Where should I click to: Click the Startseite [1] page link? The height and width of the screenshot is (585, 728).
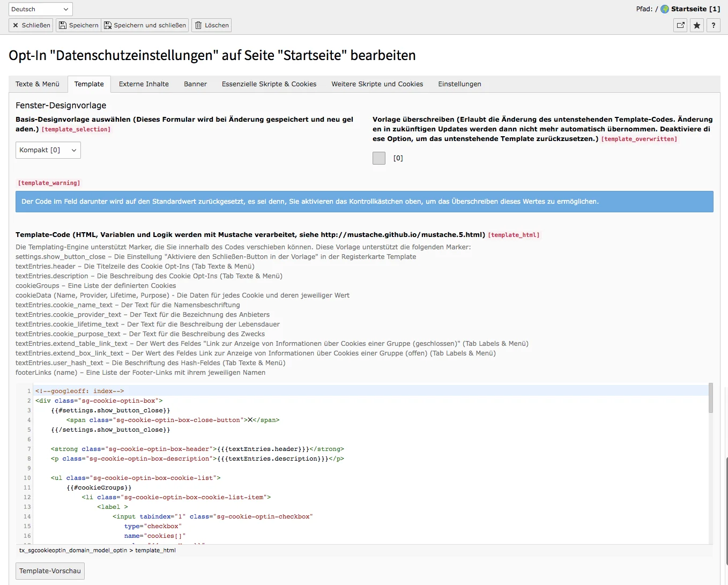[694, 9]
